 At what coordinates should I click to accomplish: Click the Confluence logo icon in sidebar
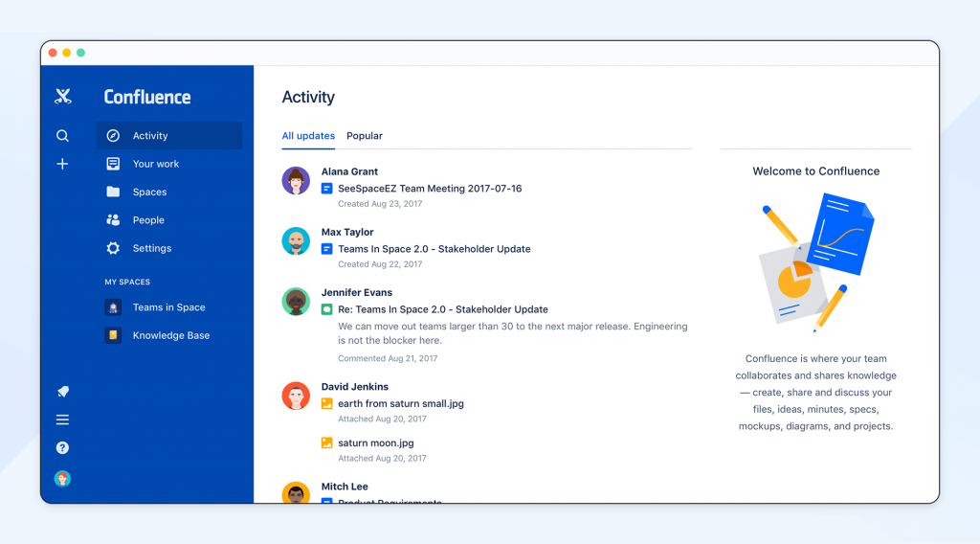(62, 97)
